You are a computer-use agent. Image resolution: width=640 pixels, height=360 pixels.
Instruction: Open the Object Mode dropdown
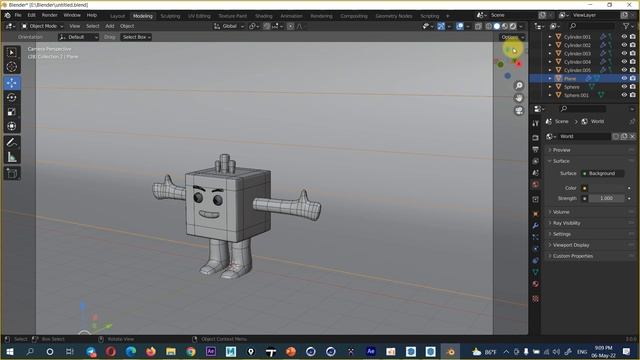click(42, 26)
